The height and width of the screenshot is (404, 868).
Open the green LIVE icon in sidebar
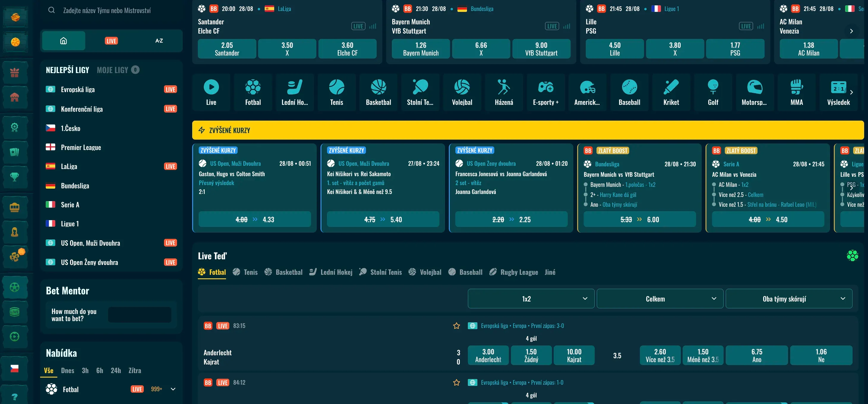pyautogui.click(x=15, y=312)
